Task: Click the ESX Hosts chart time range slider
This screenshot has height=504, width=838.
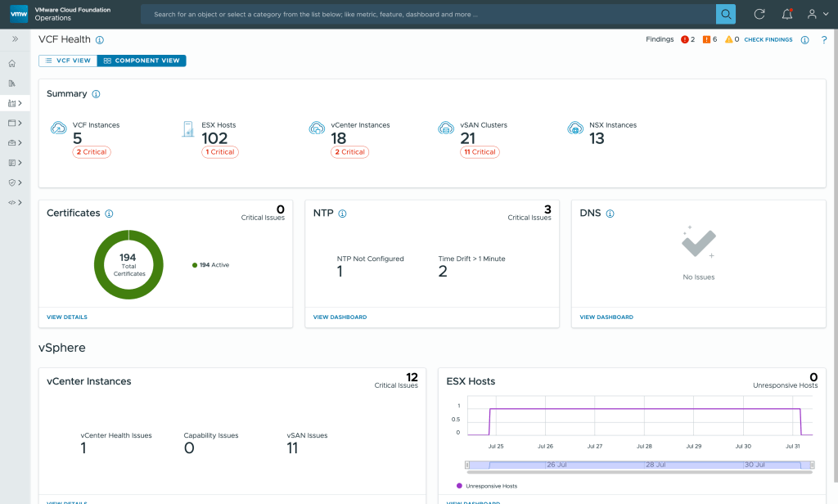Action: pos(638,465)
